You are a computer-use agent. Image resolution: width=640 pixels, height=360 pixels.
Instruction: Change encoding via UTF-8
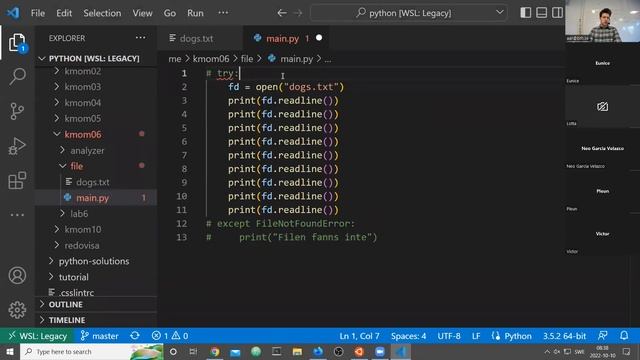(449, 336)
